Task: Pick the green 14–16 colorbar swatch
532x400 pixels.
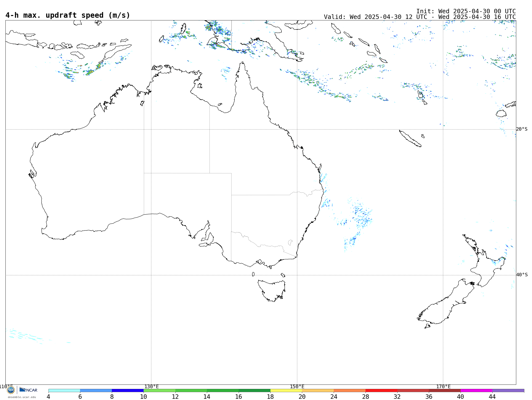Action: 223,391
